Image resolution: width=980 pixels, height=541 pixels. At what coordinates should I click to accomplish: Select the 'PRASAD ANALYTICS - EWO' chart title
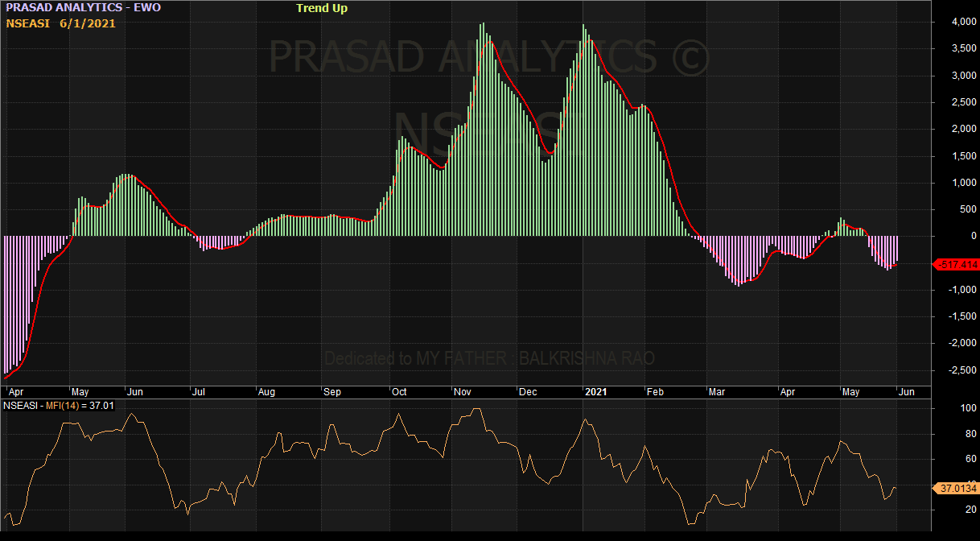84,8
